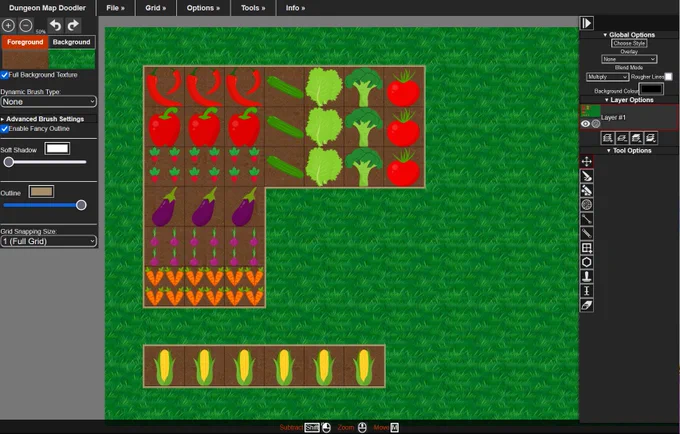Select the Text tool
This screenshot has width=680, height=434.
[x=586, y=290]
